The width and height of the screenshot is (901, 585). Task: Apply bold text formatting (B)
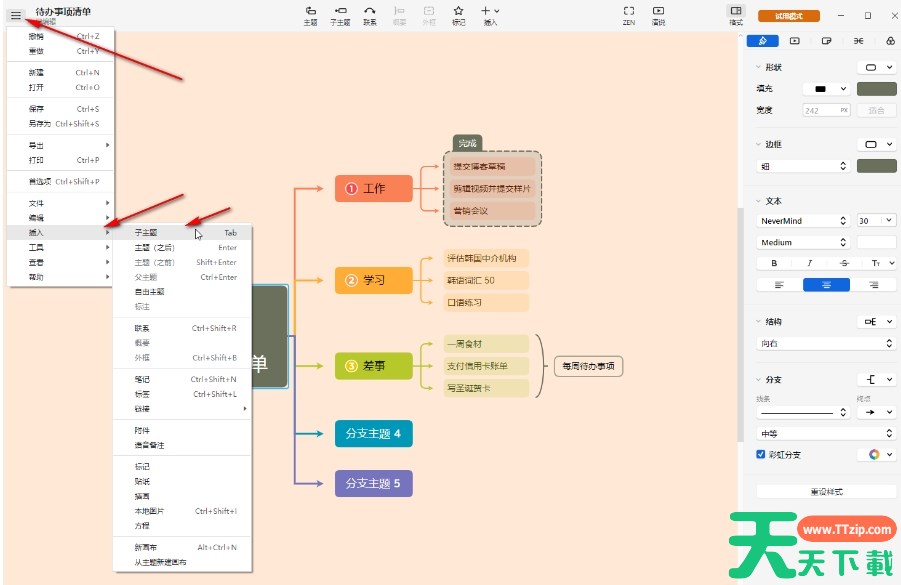774,263
